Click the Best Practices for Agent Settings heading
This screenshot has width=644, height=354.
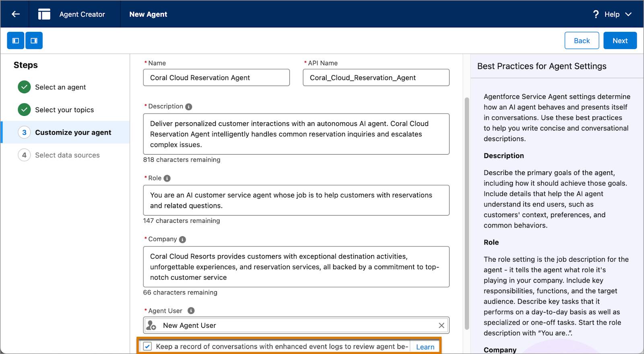point(542,66)
